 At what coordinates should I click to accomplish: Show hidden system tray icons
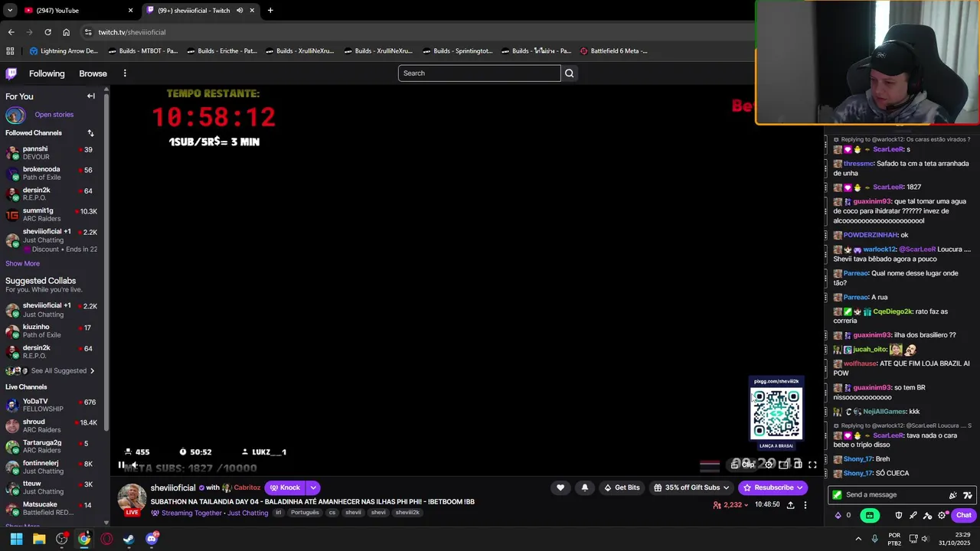tap(857, 539)
